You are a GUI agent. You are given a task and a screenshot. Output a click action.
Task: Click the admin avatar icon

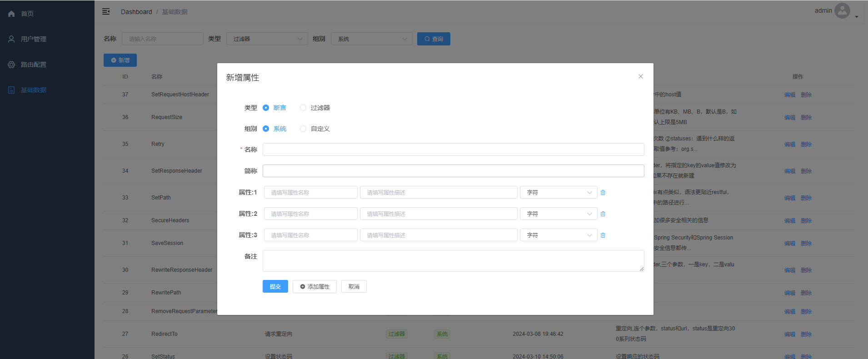click(842, 10)
